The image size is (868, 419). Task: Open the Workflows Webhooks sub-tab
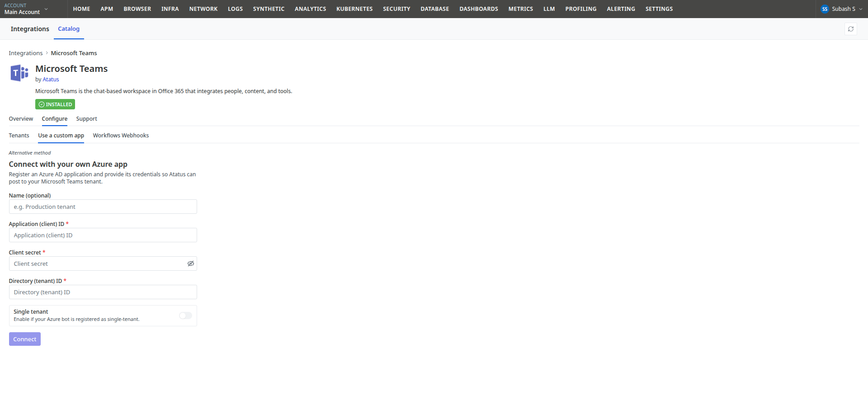pos(121,136)
